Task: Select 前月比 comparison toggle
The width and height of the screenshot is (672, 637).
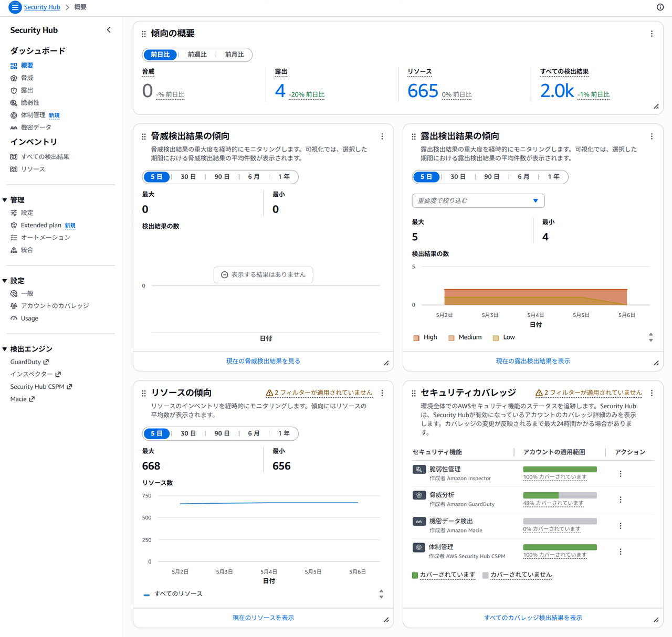Action: (x=234, y=55)
